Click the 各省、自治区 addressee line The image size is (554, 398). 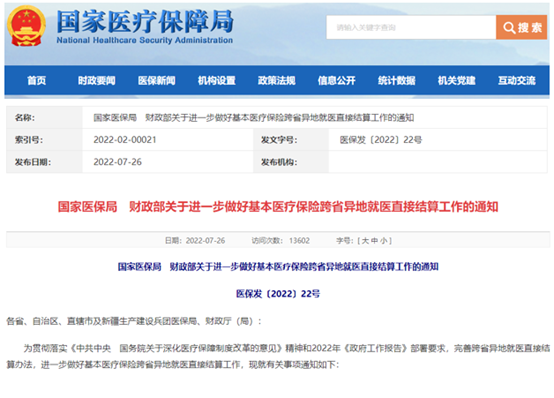pos(134,321)
